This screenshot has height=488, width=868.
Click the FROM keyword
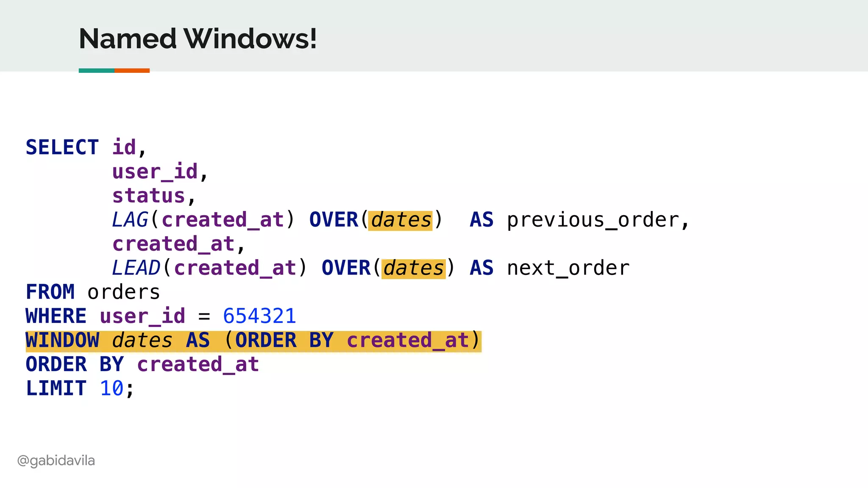tap(50, 292)
